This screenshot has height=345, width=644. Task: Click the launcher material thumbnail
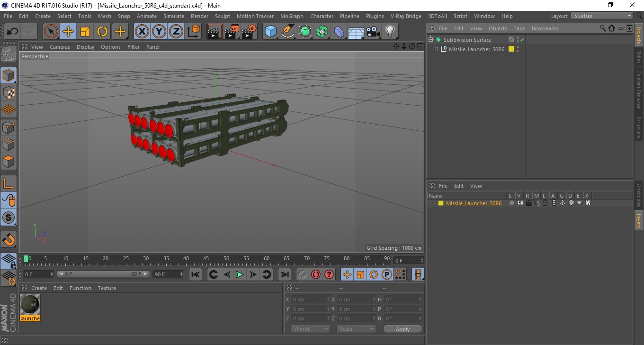tap(30, 305)
